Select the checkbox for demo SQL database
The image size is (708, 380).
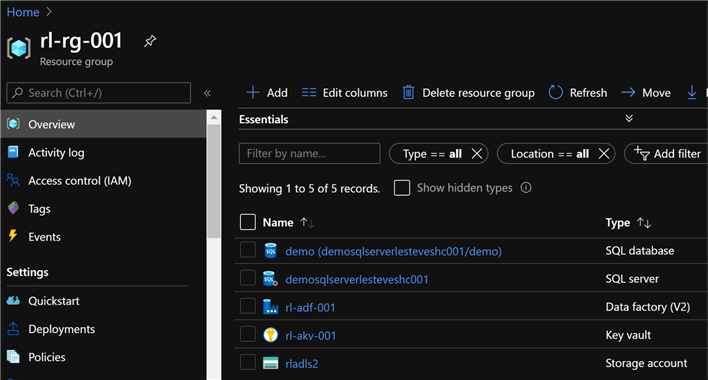pos(247,250)
